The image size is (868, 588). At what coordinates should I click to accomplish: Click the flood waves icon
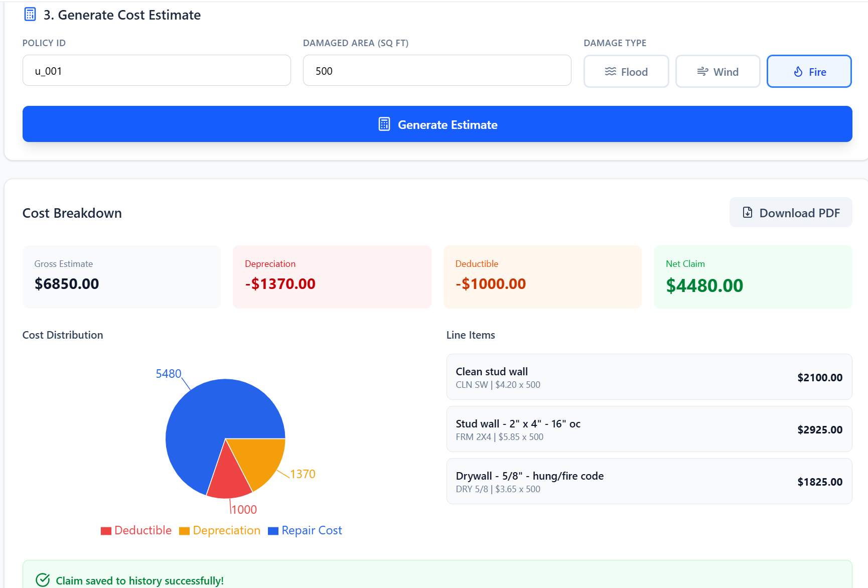point(611,72)
